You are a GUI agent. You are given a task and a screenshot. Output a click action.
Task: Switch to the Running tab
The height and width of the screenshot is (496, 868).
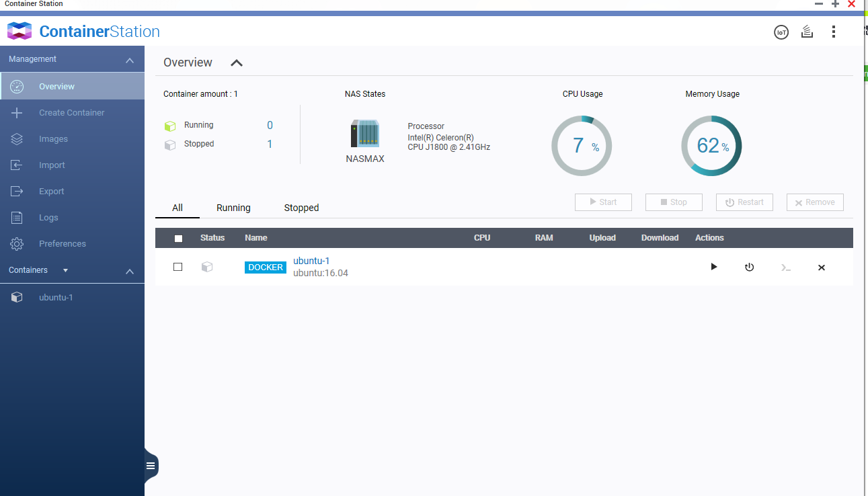[233, 208]
